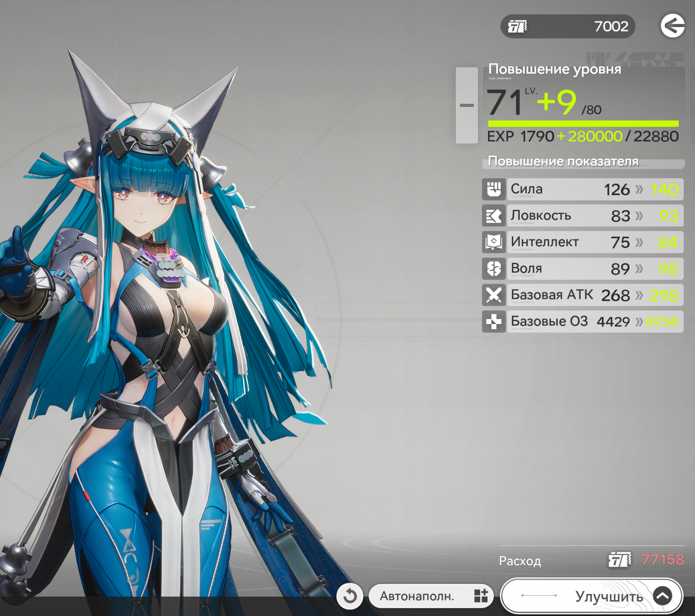This screenshot has height=616, width=695.
Task: Click the green +280000 EXP value
Action: tap(590, 136)
